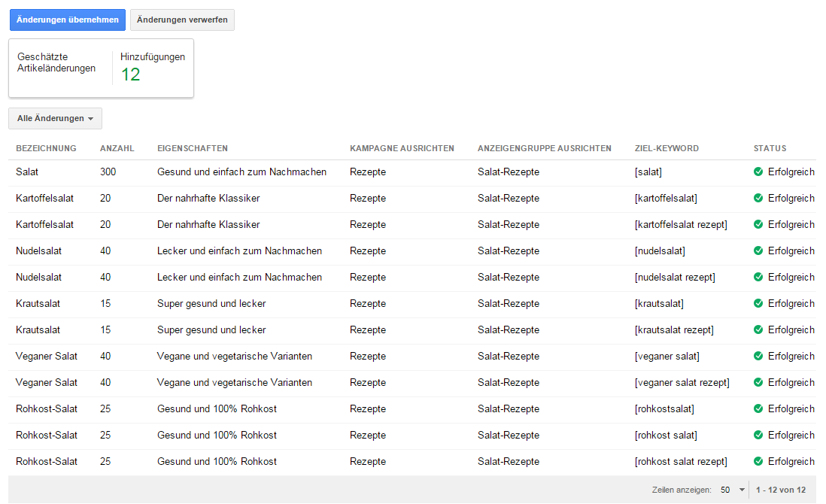Apply changes with Änderungen übernehmen button
Viewport: 826px width, 504px height.
point(67,20)
